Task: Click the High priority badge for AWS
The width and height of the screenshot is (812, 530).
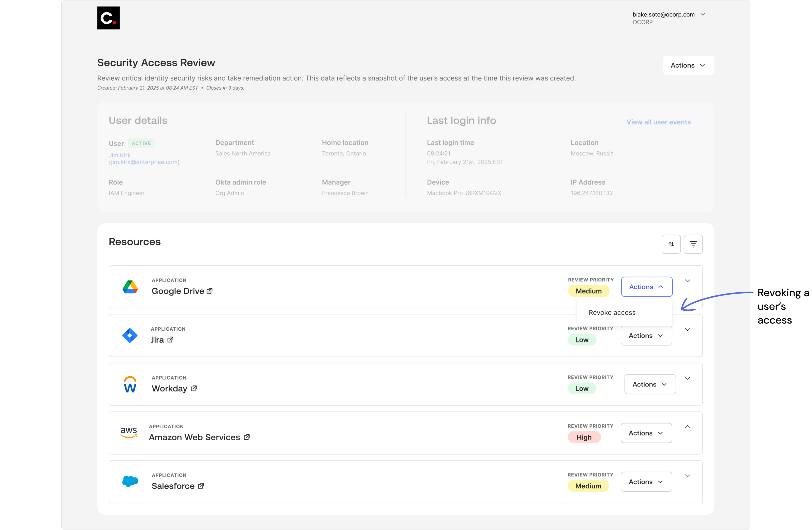Action: [x=584, y=437]
